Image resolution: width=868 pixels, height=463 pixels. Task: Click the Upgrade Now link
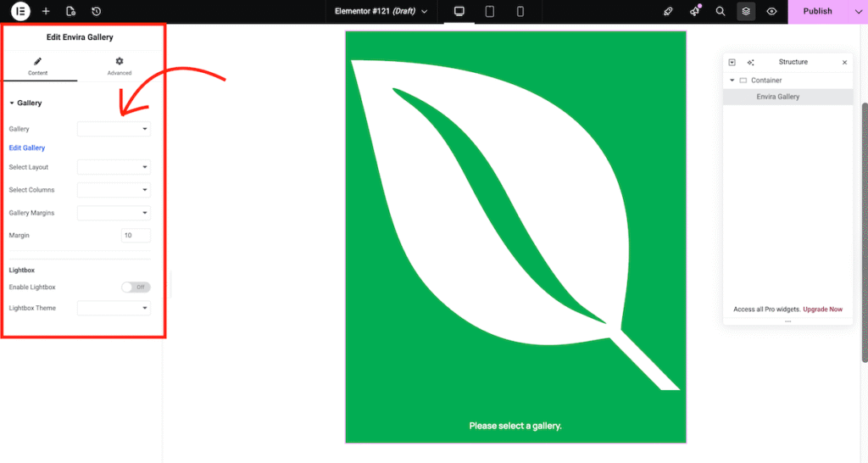click(x=822, y=309)
